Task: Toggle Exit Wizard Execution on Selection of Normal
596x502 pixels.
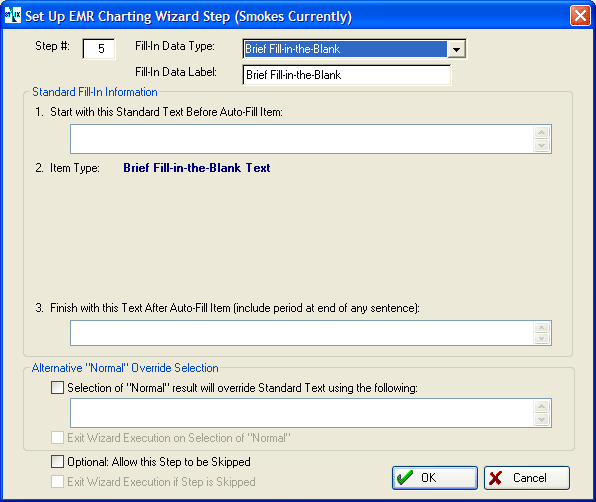Action: [57, 438]
